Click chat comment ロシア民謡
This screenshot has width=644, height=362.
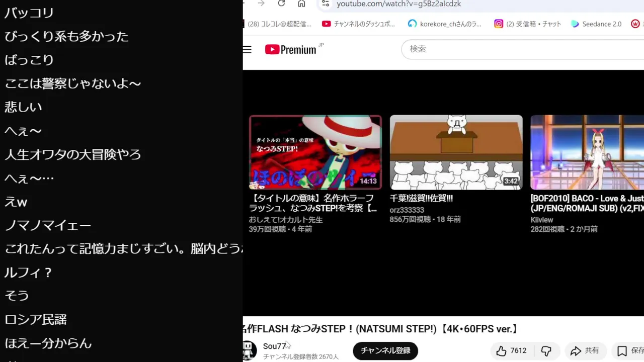35,319
